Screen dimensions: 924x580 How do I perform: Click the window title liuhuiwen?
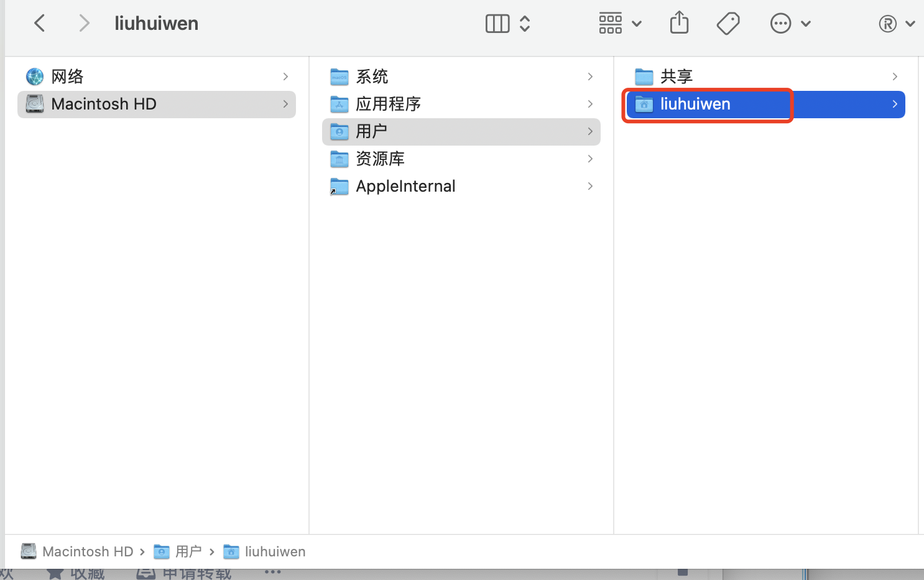[x=157, y=24]
